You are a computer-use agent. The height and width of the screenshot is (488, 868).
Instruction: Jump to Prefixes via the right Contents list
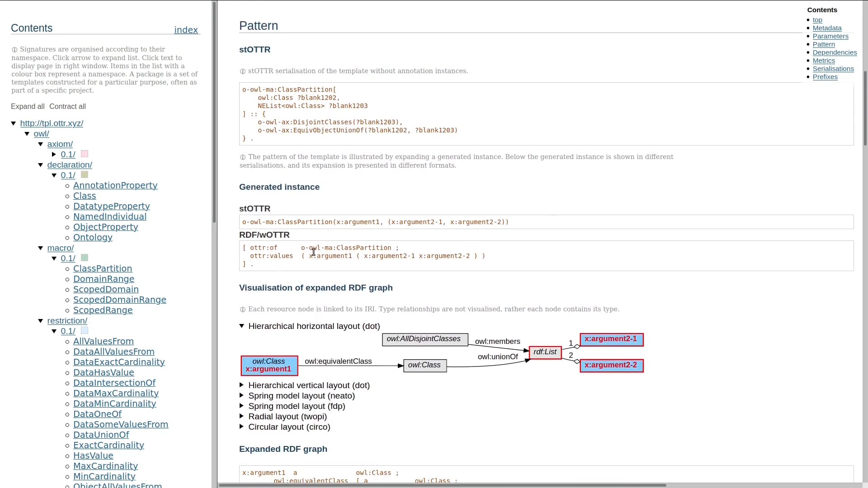point(825,77)
